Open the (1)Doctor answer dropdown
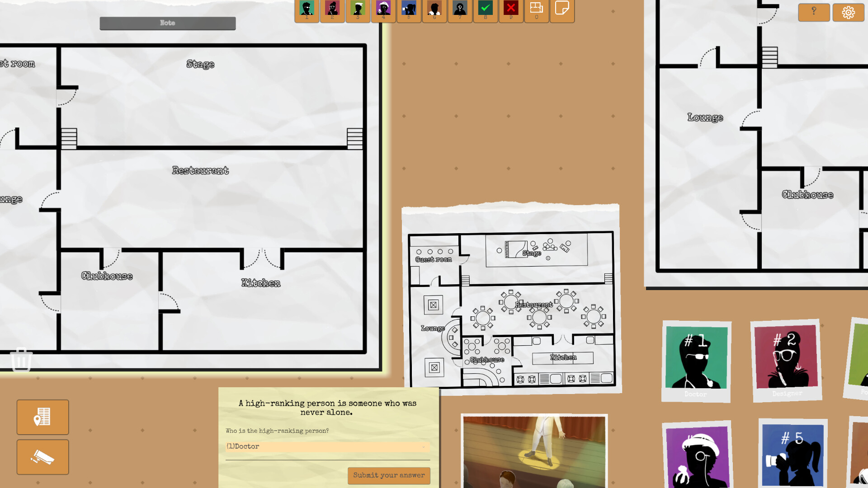The image size is (868, 488). coord(327,446)
